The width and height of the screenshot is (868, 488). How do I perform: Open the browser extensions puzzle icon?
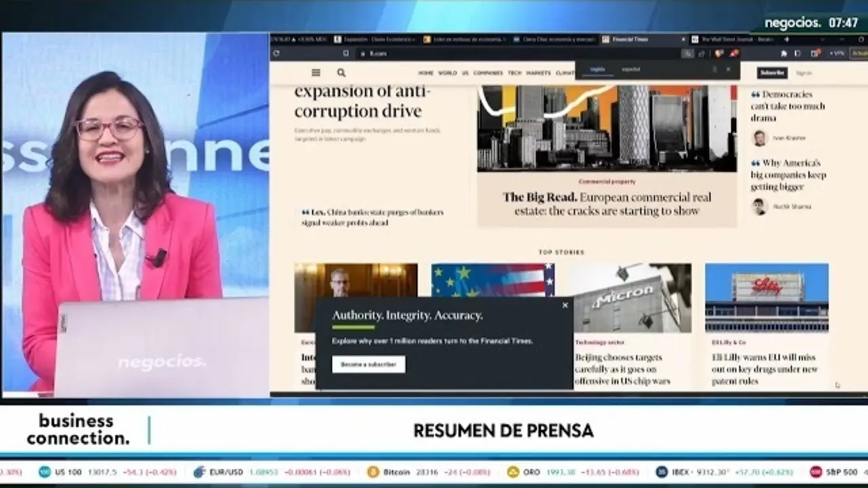click(784, 54)
